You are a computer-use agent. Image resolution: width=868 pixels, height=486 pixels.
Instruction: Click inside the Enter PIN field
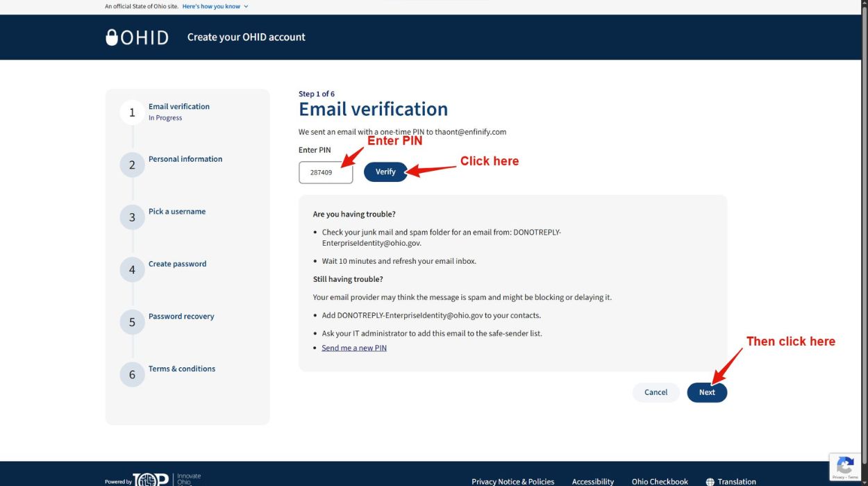325,171
